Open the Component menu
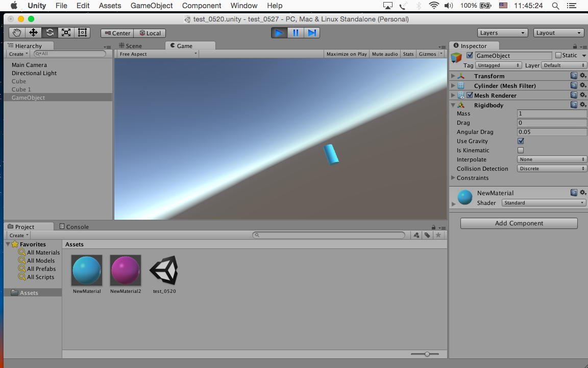This screenshot has width=588, height=368. coord(202,6)
